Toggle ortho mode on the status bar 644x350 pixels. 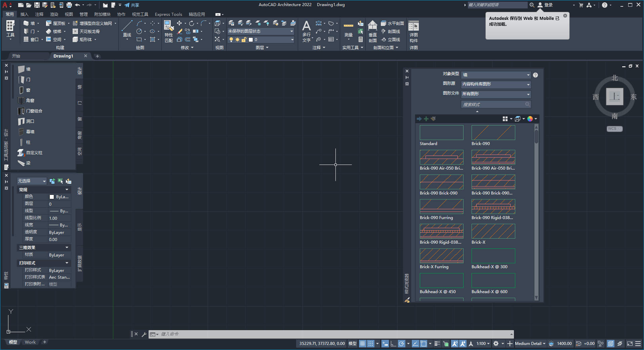pos(393,344)
